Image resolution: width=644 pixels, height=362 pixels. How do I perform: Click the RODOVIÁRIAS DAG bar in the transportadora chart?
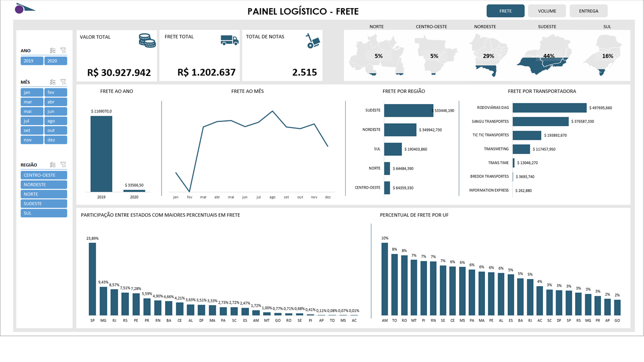click(549, 108)
